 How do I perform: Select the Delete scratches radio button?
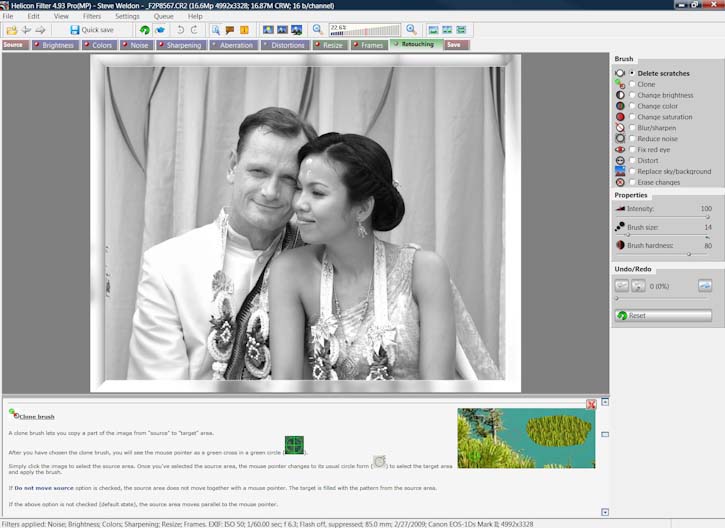pyautogui.click(x=632, y=73)
